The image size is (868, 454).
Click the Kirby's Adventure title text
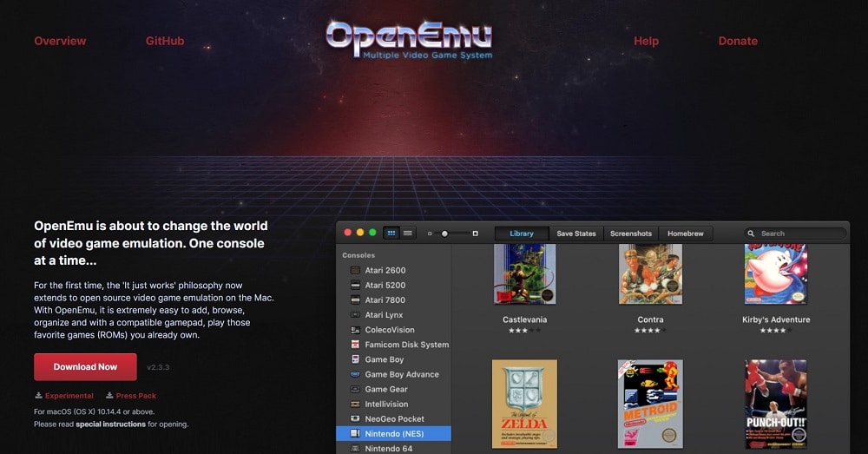tap(776, 319)
